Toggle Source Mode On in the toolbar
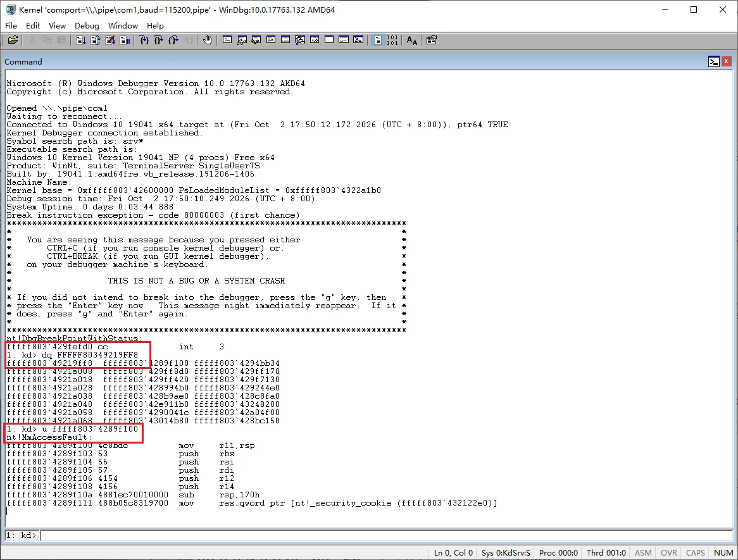 pyautogui.click(x=378, y=40)
